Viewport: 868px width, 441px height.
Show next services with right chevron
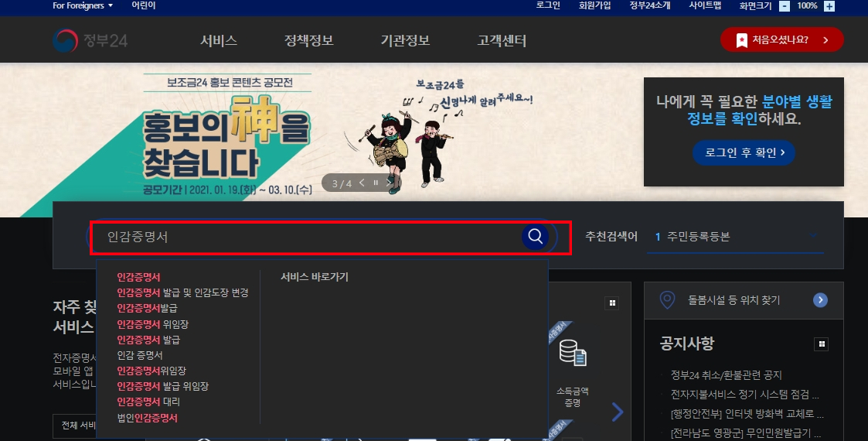618,412
